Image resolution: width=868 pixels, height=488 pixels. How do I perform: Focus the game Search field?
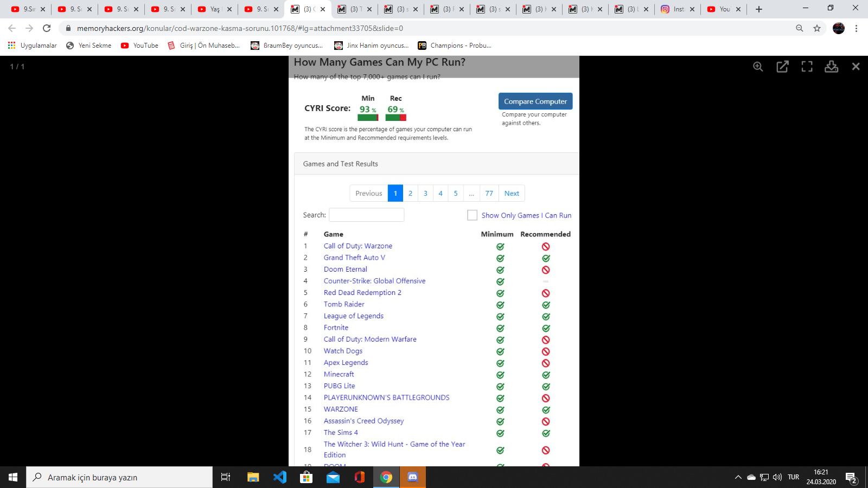[367, 215]
